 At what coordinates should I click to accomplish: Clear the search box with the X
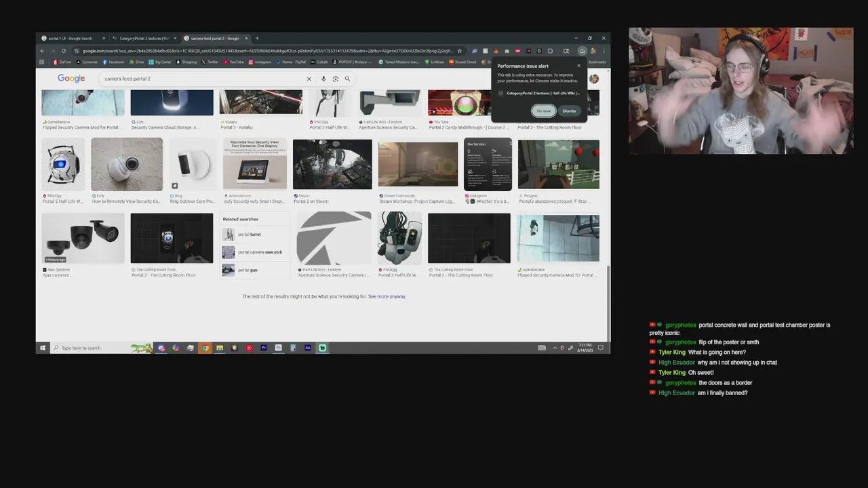(309, 79)
